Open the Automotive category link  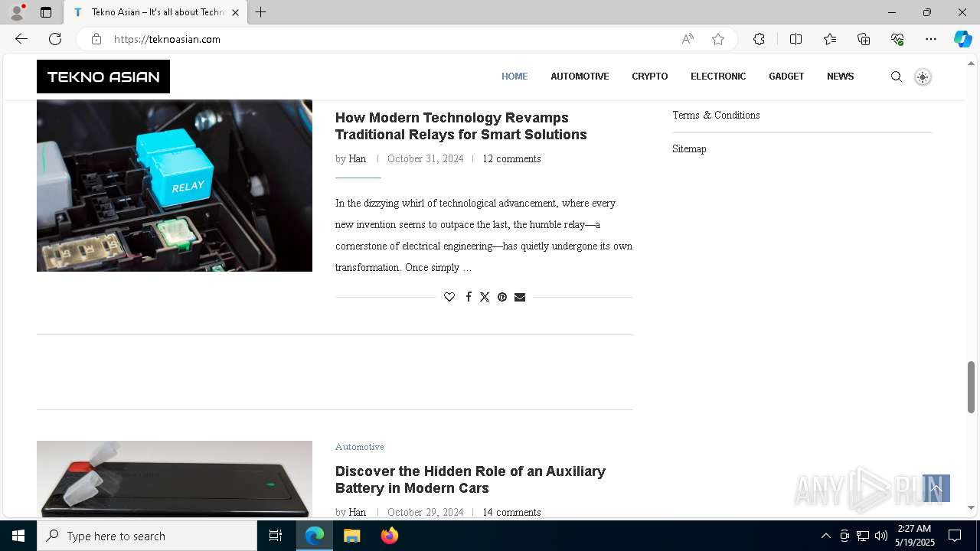tap(360, 447)
